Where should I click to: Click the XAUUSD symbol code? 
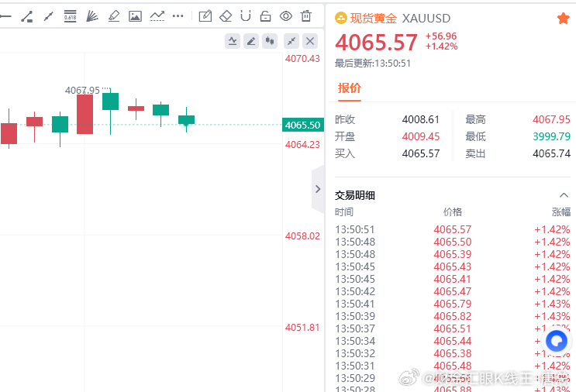426,19
